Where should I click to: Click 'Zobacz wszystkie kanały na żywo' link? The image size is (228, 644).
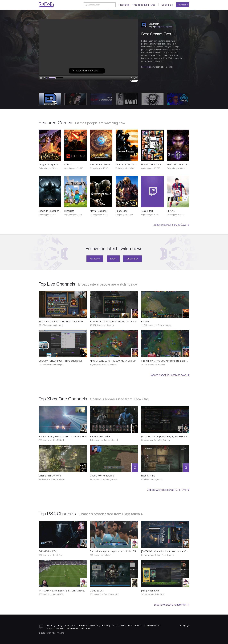170,375
